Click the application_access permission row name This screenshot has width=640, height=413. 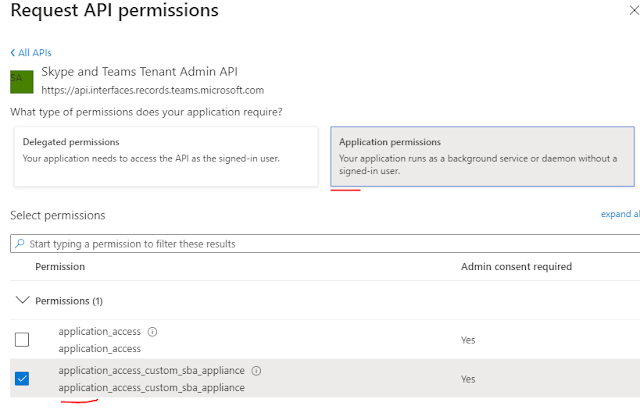[x=100, y=331]
